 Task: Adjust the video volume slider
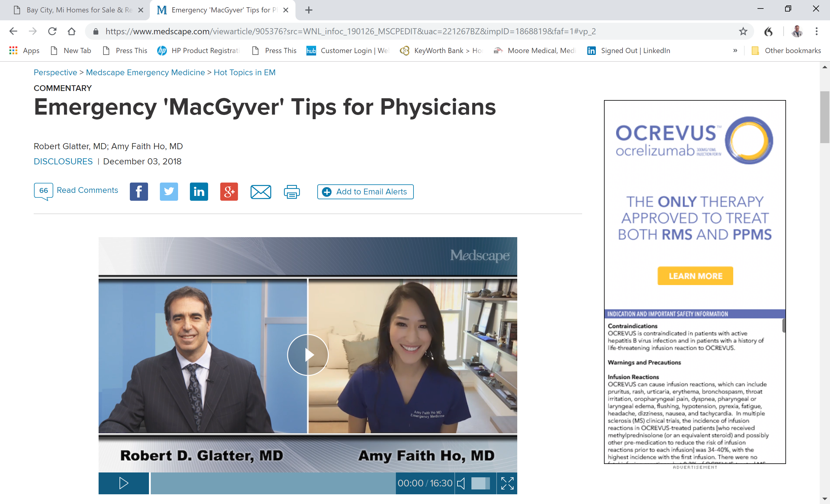pyautogui.click(x=480, y=483)
